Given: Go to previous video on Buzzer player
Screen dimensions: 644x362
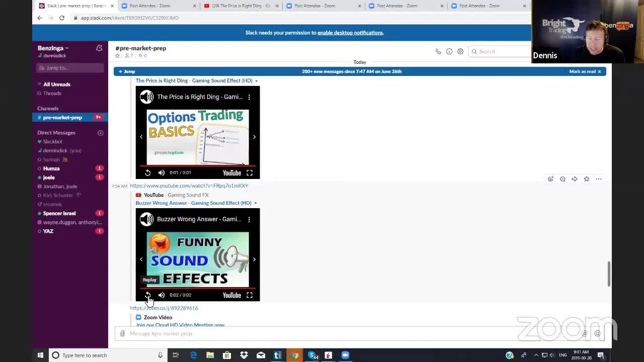Looking at the screenshot, I should point(141,259).
